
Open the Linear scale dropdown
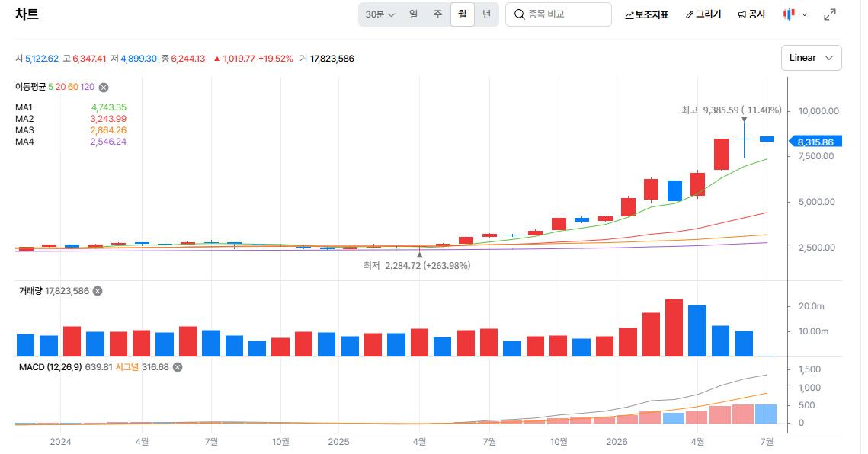coord(811,58)
